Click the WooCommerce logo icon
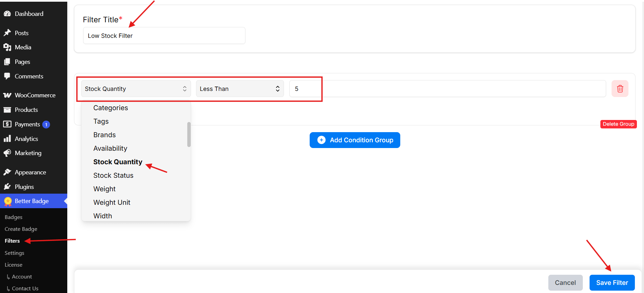This screenshot has height=293, width=644. click(7, 95)
